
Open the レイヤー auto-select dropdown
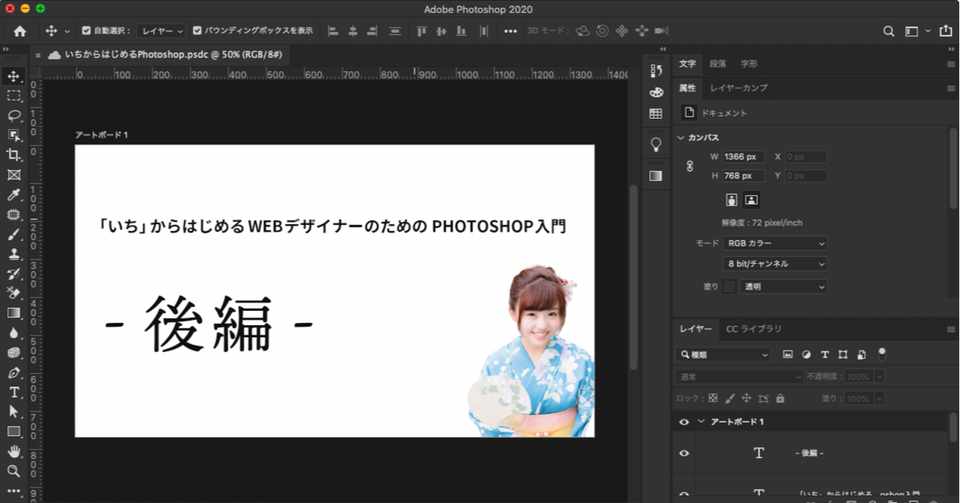point(162,31)
